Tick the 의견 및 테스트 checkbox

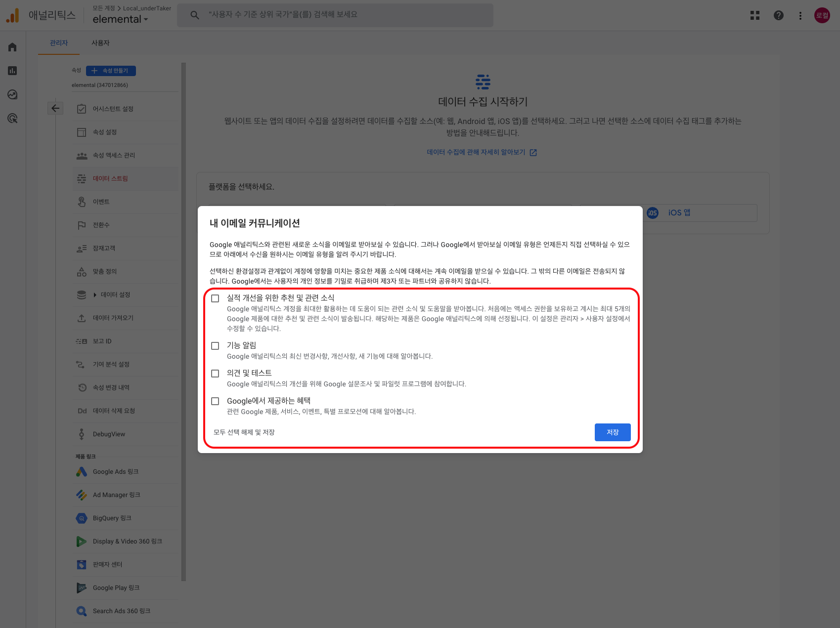(x=215, y=374)
